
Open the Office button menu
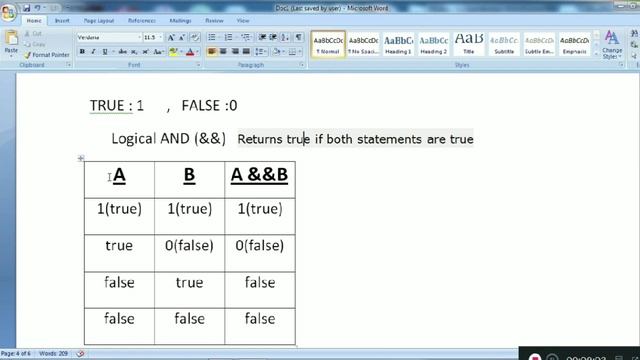click(8, 11)
